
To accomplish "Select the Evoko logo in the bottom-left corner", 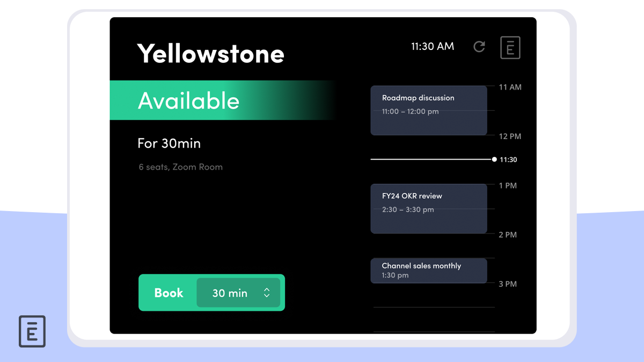I will (32, 331).
